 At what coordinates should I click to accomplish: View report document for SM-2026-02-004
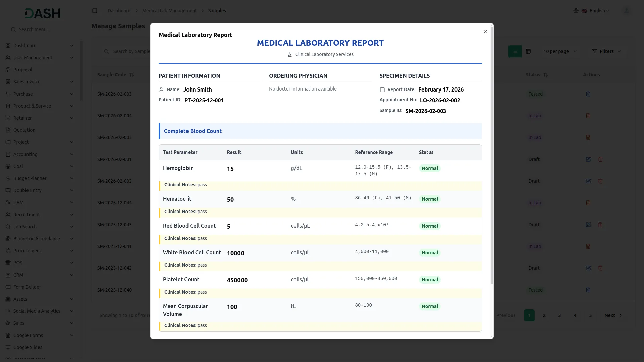[x=588, y=115]
